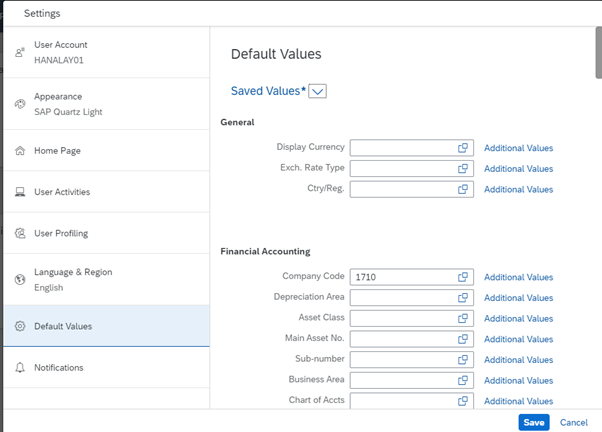This screenshot has height=432, width=602.
Task: Click value help icon for Main Asset No.
Action: click(463, 339)
